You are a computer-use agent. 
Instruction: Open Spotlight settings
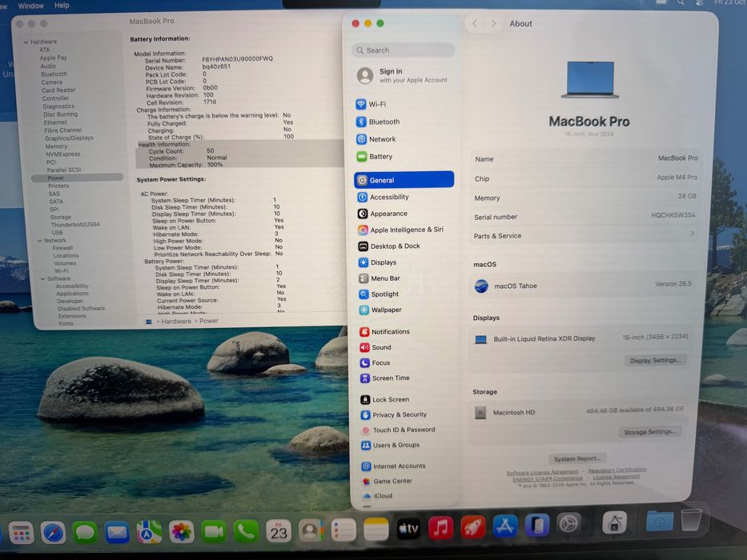(379, 294)
